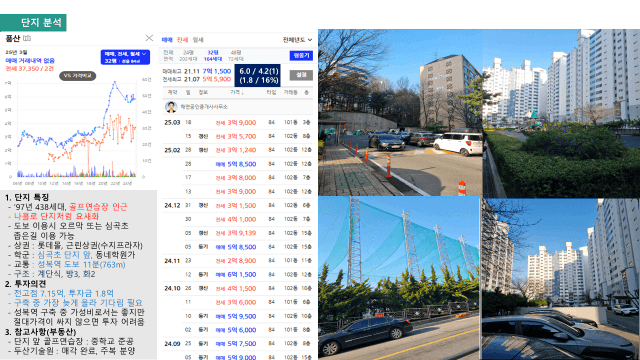640x360 pixels.
Task: Select the 전세 2억 8,900 transaction row
Action: (238, 261)
